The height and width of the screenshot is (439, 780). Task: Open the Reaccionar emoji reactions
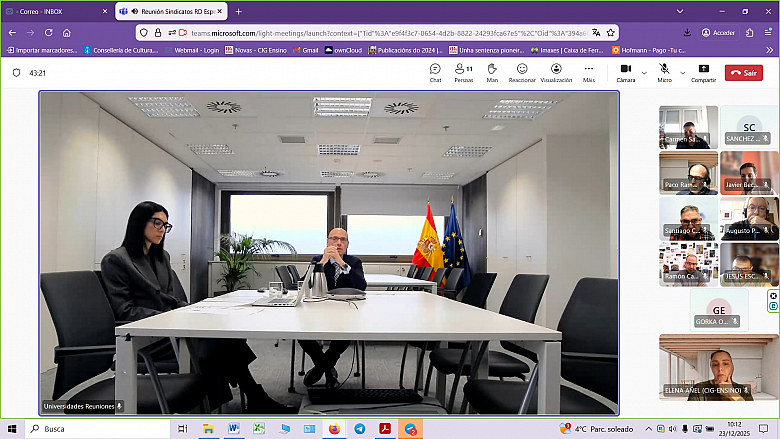(521, 72)
